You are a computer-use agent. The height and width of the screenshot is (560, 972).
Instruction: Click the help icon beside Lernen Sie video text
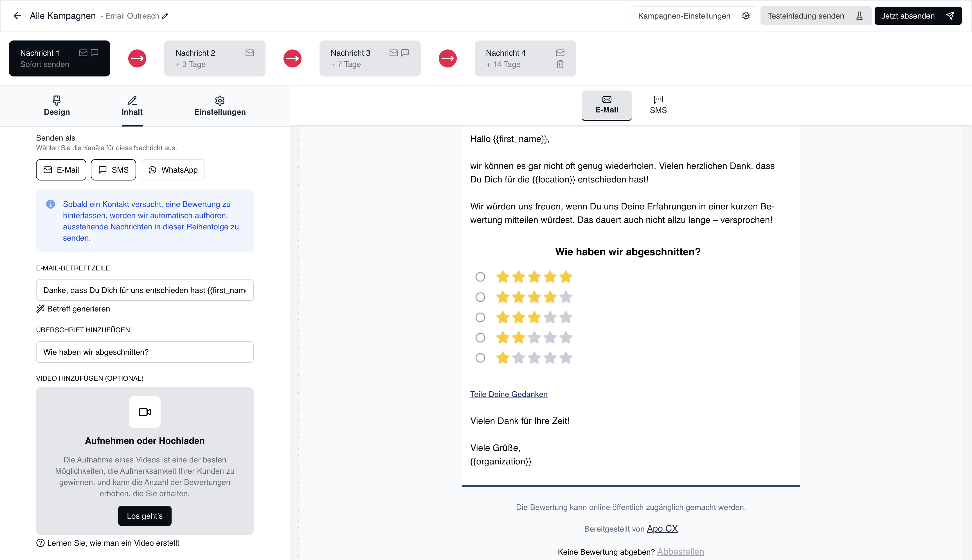40,543
